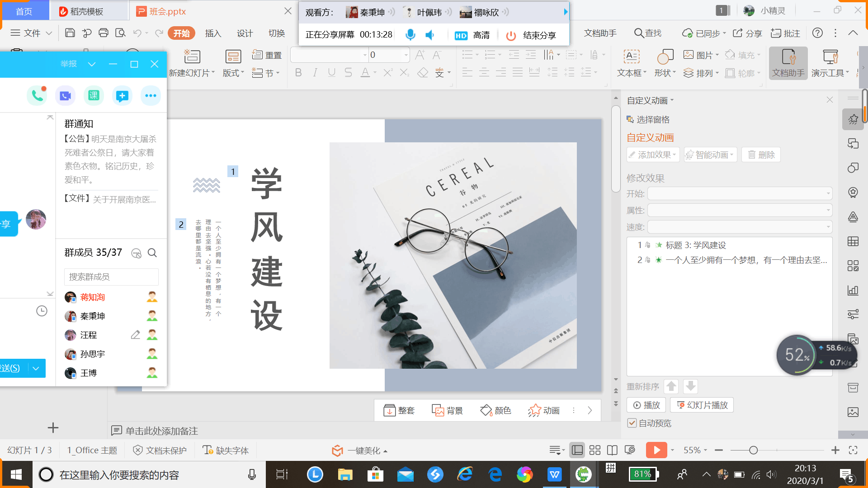Open the 设计 ribbon tab

coord(245,33)
